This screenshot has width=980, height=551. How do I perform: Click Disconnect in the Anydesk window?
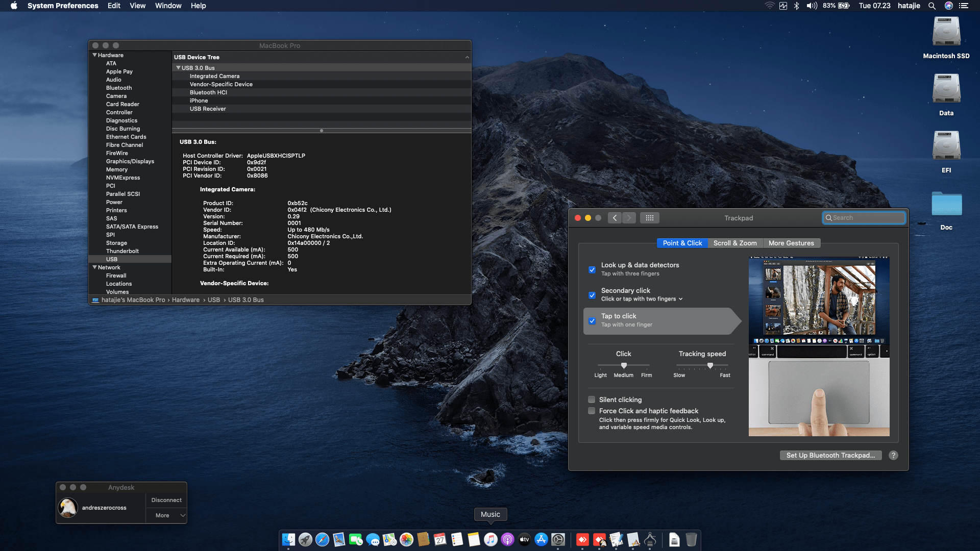tap(166, 500)
